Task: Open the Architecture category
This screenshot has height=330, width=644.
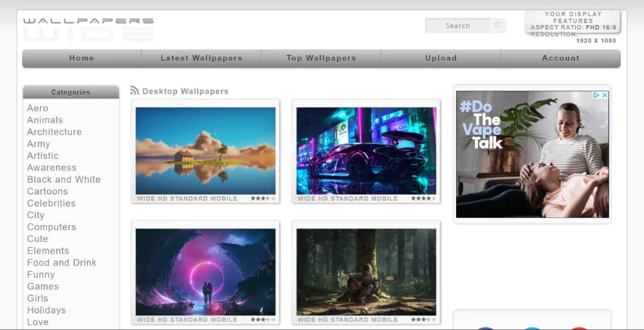Action: (54, 132)
